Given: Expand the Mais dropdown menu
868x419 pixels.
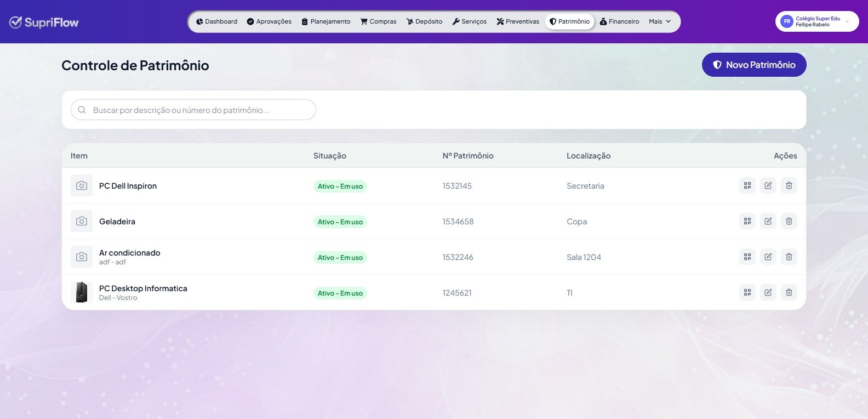Looking at the screenshot, I should click(660, 21).
